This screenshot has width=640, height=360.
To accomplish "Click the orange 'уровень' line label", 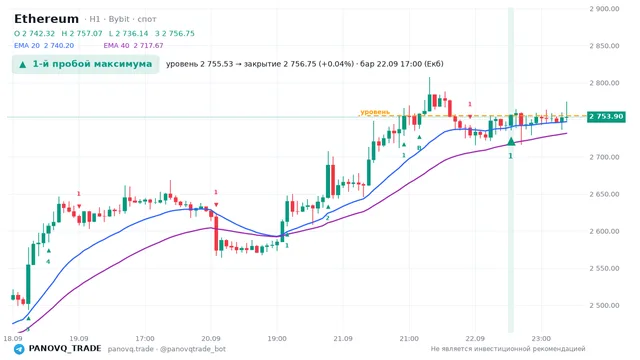I will click(375, 112).
